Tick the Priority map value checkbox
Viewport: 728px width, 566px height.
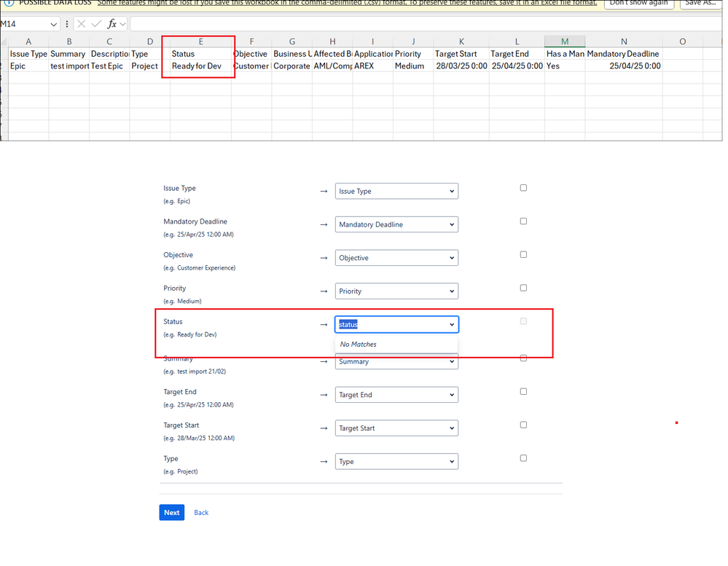coord(523,288)
